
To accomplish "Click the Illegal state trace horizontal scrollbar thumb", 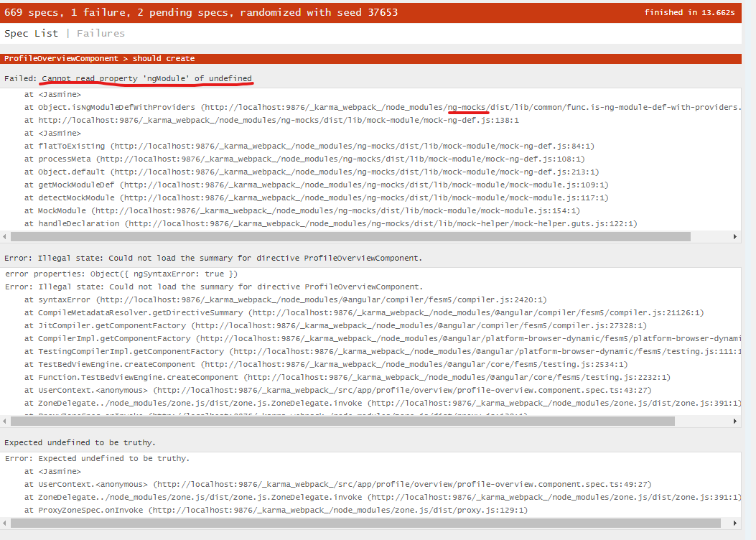I will point(342,422).
